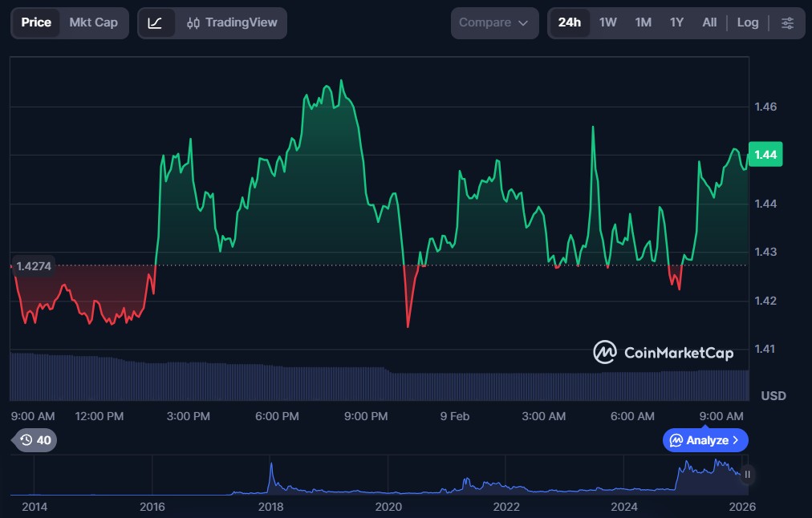Click the history clock icon showing 40
Screen dimensions: 812x518
click(35, 440)
